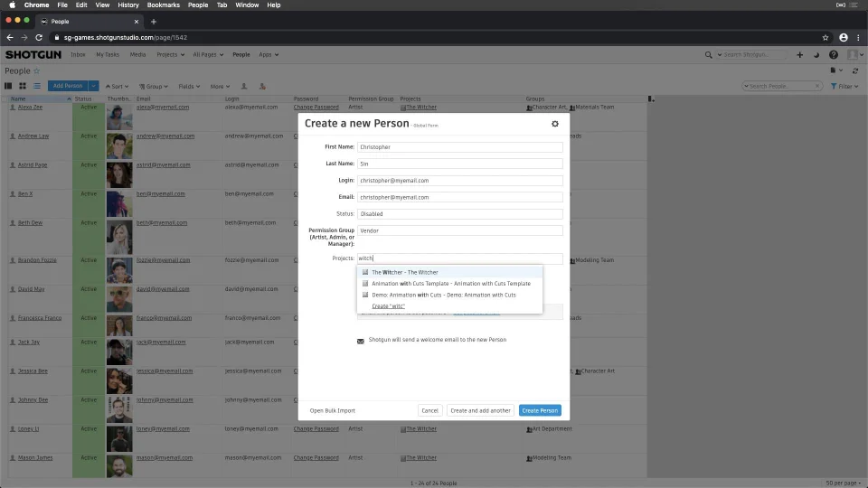Open the Bookmarks menu in menu bar

point(164,5)
